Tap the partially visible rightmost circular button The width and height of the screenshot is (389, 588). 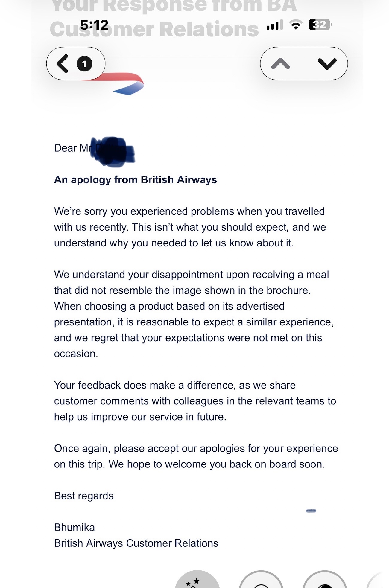(x=378, y=580)
